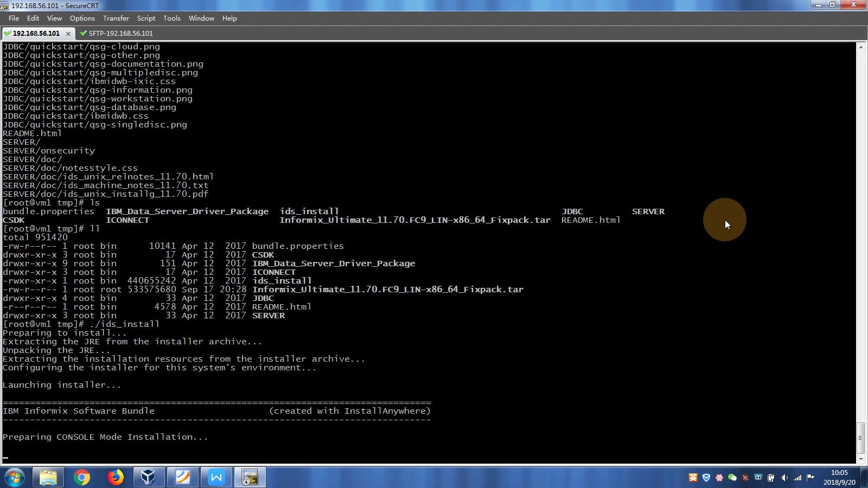868x488 pixels.
Task: Click '(created with InstallAnywhere)' text
Action: click(350, 411)
